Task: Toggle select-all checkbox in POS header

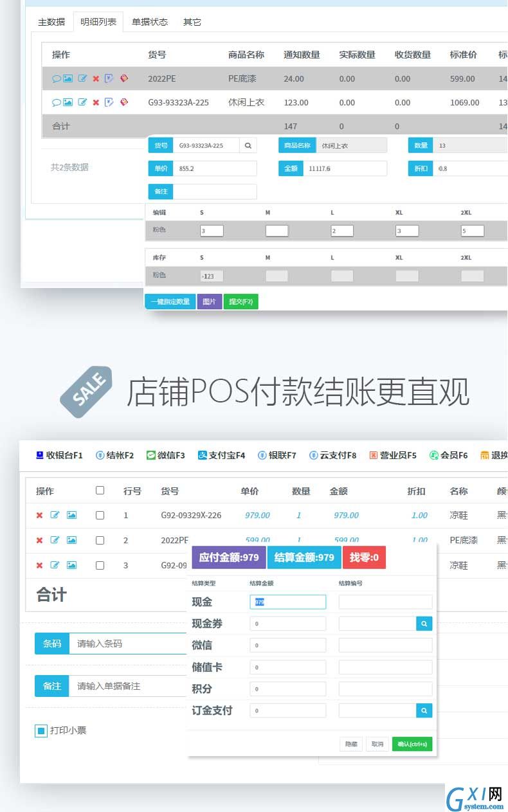Action: click(x=100, y=491)
